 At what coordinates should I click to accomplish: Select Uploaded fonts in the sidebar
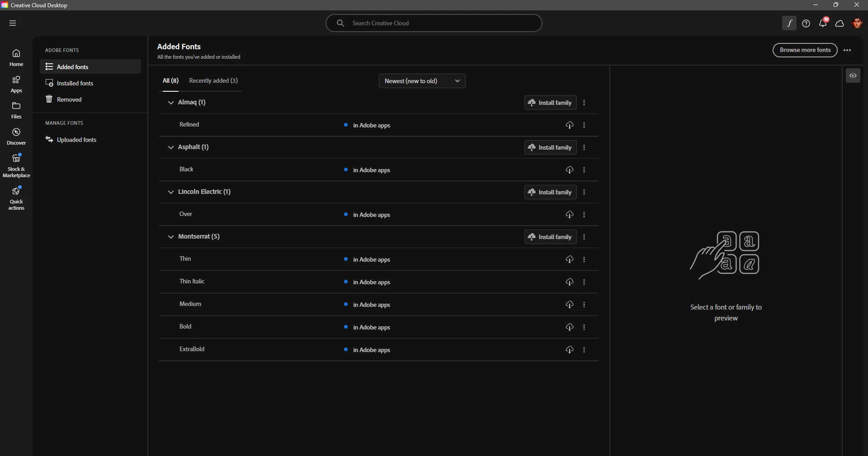click(90, 140)
